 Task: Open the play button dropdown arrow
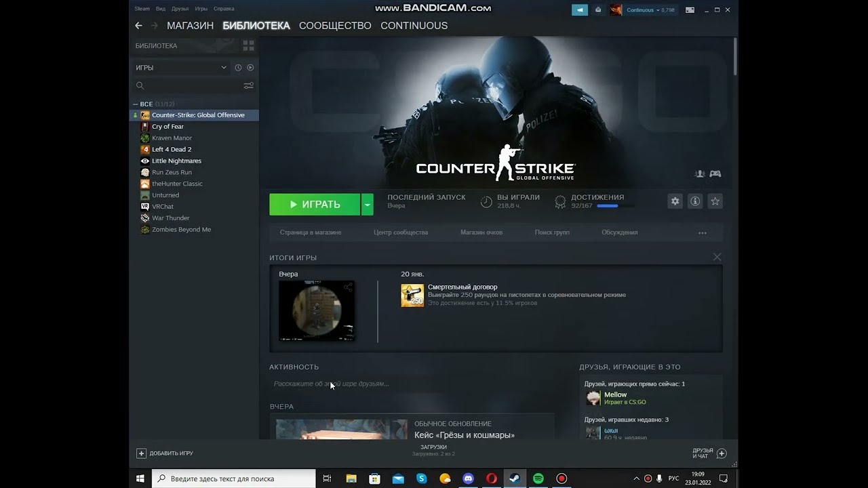(x=367, y=205)
